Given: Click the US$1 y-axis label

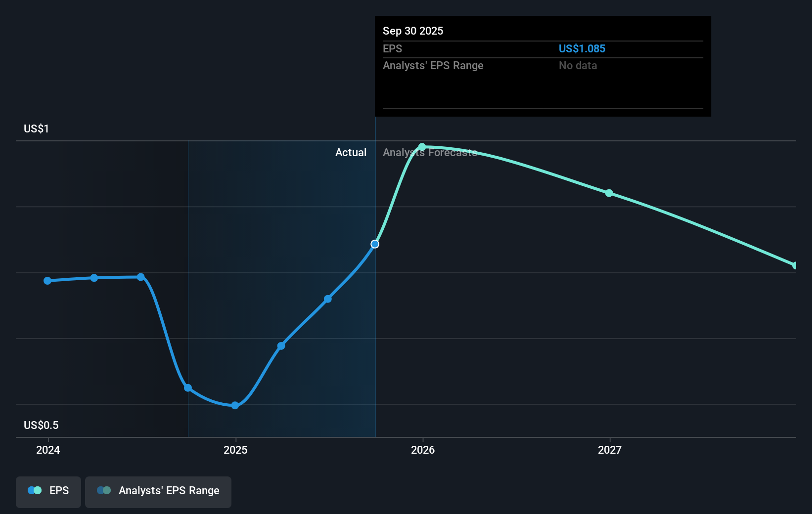Looking at the screenshot, I should (x=36, y=128).
